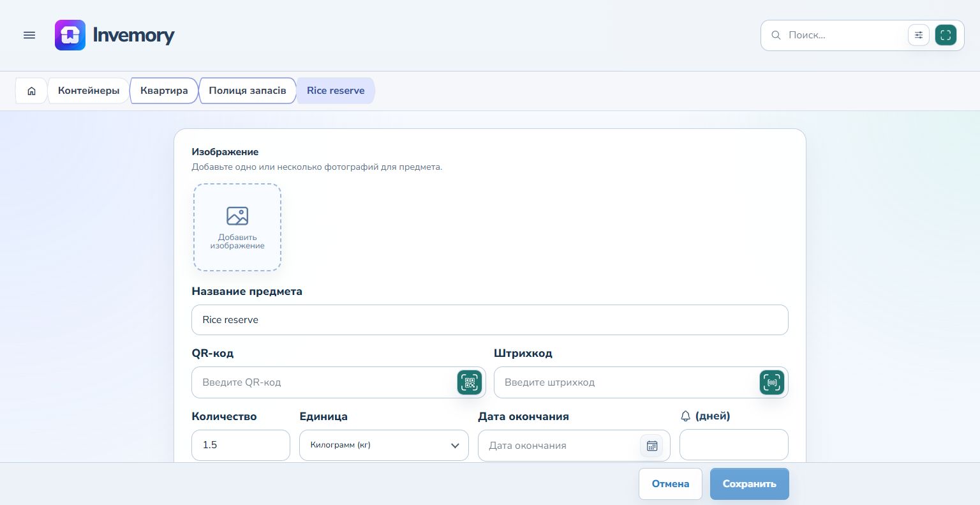Click the Invemory brand title text
Image resolution: width=980 pixels, height=505 pixels.
tap(133, 35)
